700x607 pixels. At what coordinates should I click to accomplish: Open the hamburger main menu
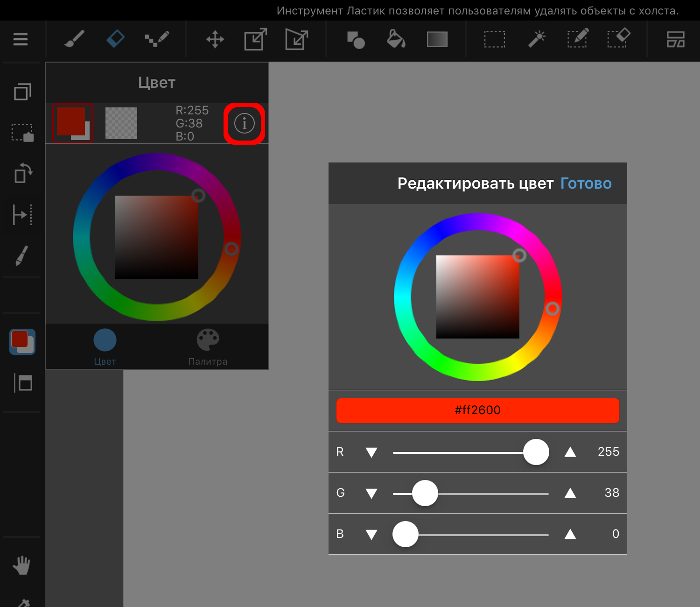20,39
